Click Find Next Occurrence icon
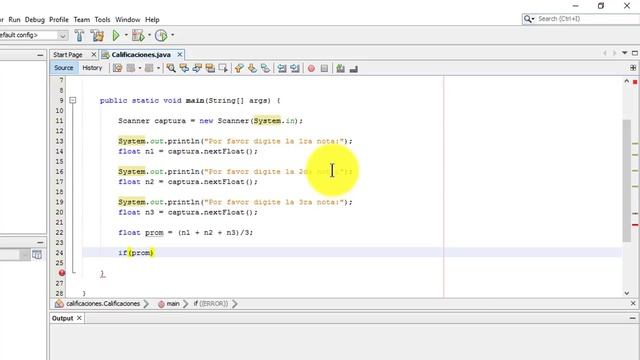 [x=197, y=68]
